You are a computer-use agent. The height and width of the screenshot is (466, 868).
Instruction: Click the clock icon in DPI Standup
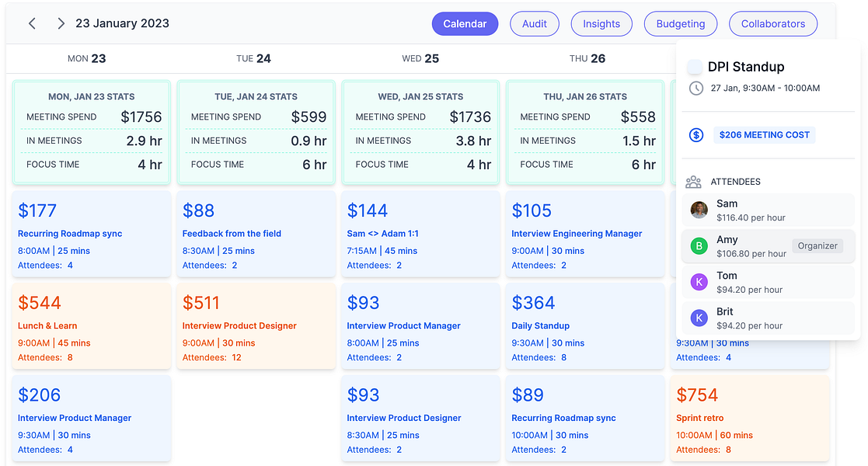(x=695, y=88)
